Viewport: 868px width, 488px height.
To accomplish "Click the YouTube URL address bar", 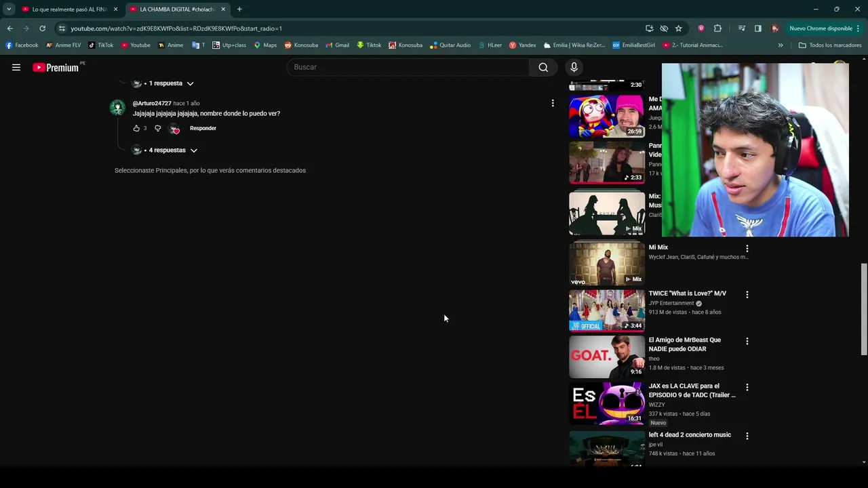I will [353, 28].
